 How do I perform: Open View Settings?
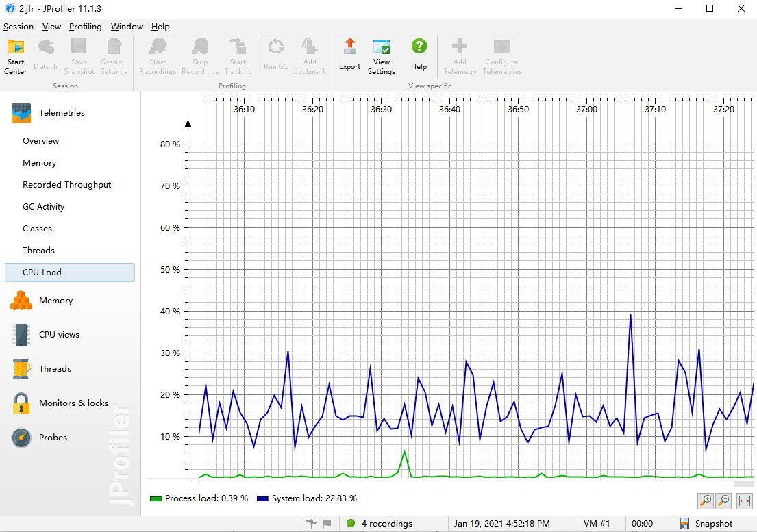pos(382,56)
